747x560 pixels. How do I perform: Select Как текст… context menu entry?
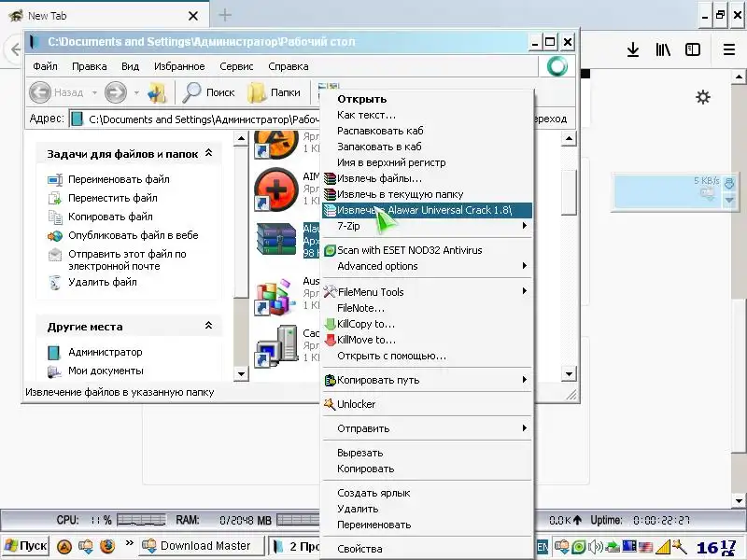(x=366, y=115)
